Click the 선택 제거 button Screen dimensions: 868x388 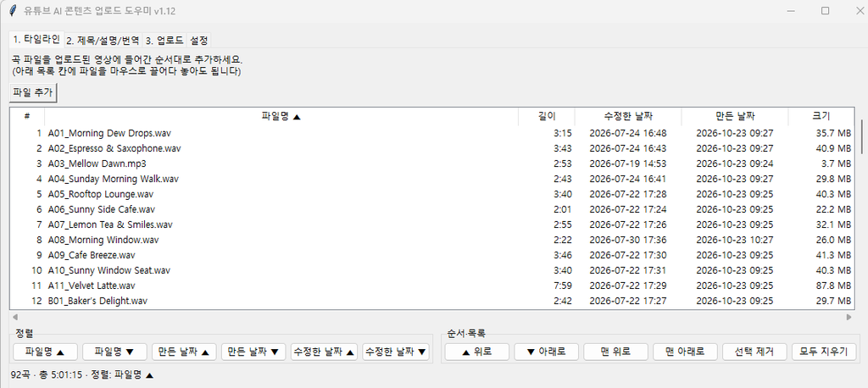pyautogui.click(x=754, y=352)
